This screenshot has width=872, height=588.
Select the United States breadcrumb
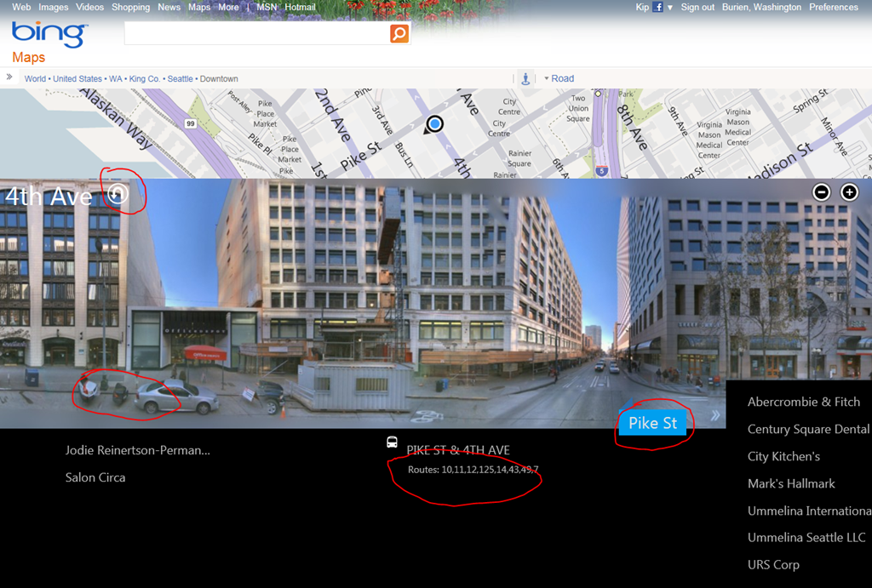77,79
